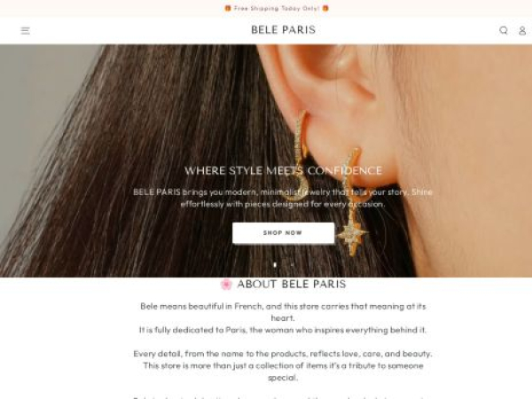This screenshot has width=532, height=399.
Task: Click the gift emoji before Free Shipping
Action: point(228,8)
